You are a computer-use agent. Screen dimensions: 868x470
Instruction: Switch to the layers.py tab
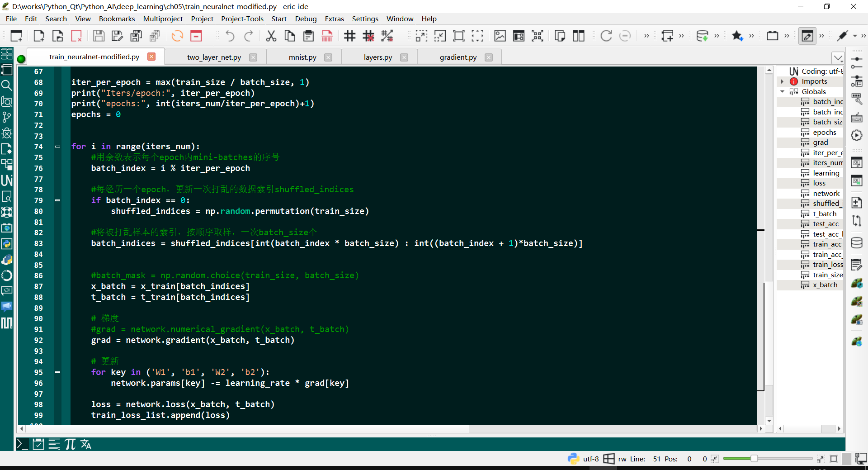pyautogui.click(x=378, y=57)
